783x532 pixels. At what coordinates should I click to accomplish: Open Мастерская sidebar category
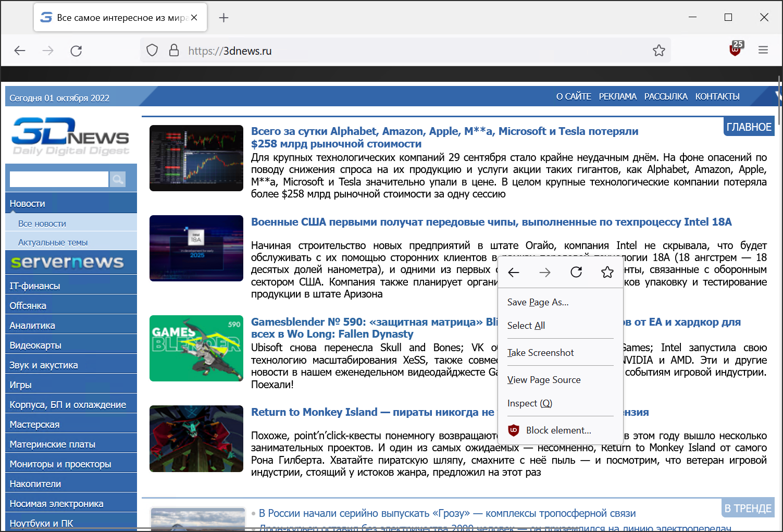(x=71, y=424)
